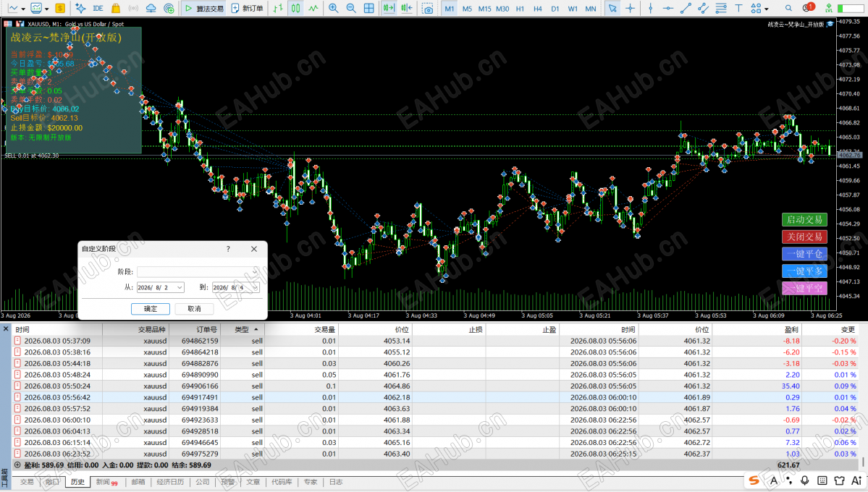Confirm with the 确定 button
This screenshot has width=868, height=492.
pyautogui.click(x=151, y=309)
